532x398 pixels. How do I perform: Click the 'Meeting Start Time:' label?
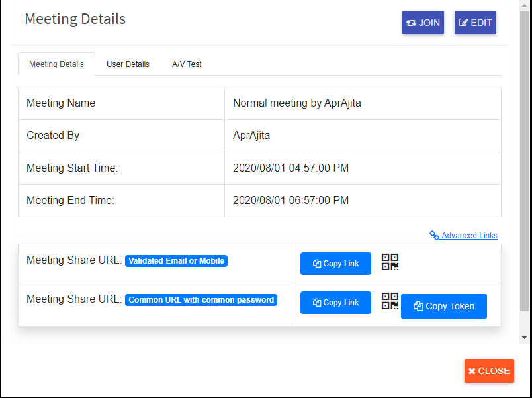click(72, 168)
